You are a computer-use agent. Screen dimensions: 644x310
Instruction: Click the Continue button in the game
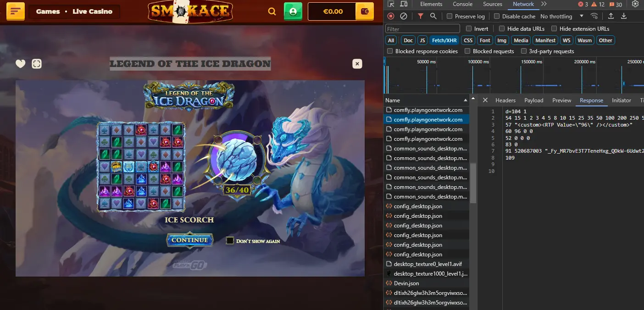click(x=190, y=240)
